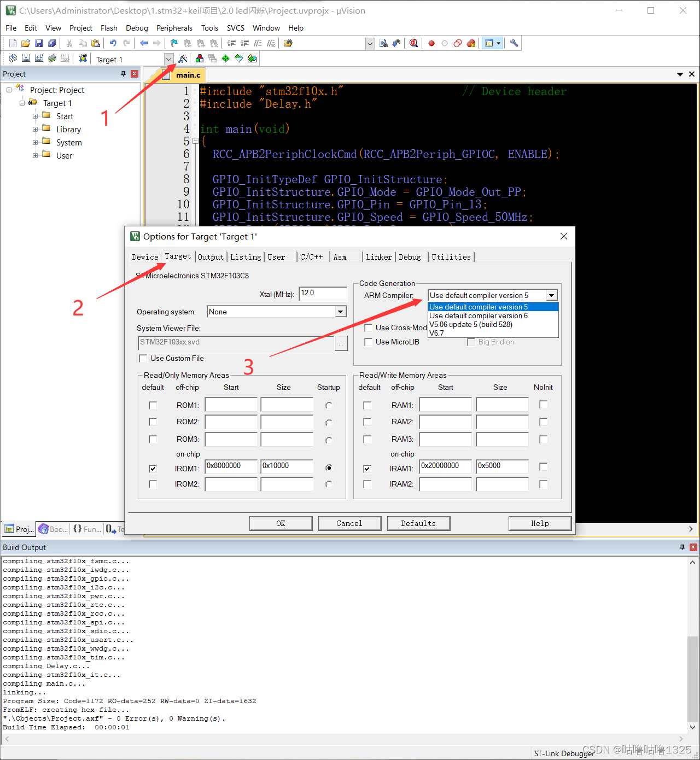Open Options for Target with the wand icon
Image resolution: width=700 pixels, height=760 pixels.
coord(183,59)
